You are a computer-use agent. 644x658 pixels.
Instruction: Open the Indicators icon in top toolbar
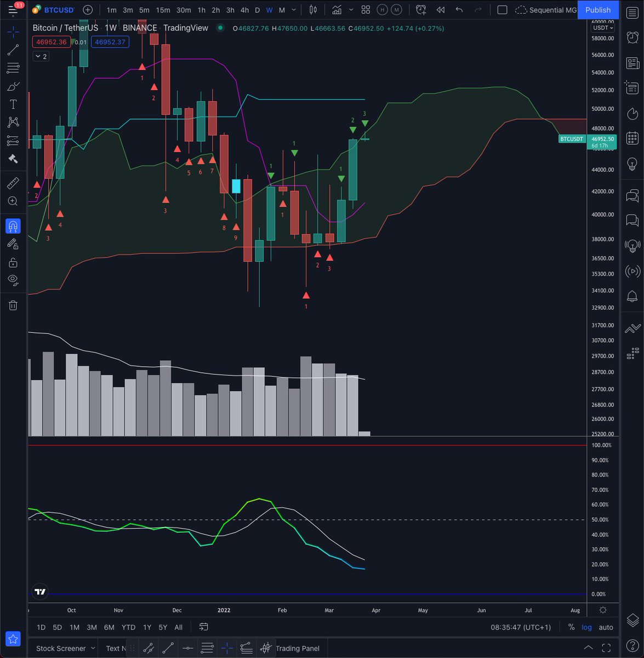coord(337,10)
